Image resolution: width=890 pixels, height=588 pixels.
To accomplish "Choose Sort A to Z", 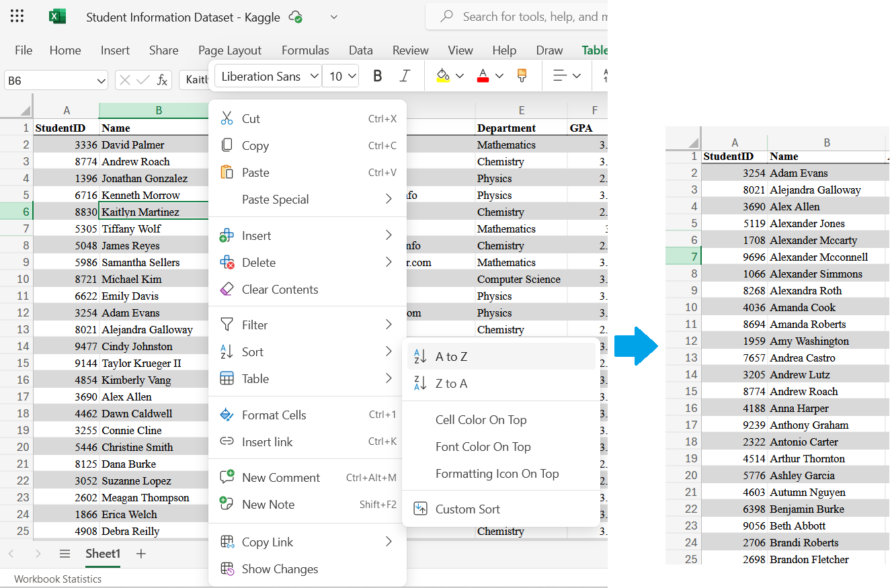I will point(501,356).
